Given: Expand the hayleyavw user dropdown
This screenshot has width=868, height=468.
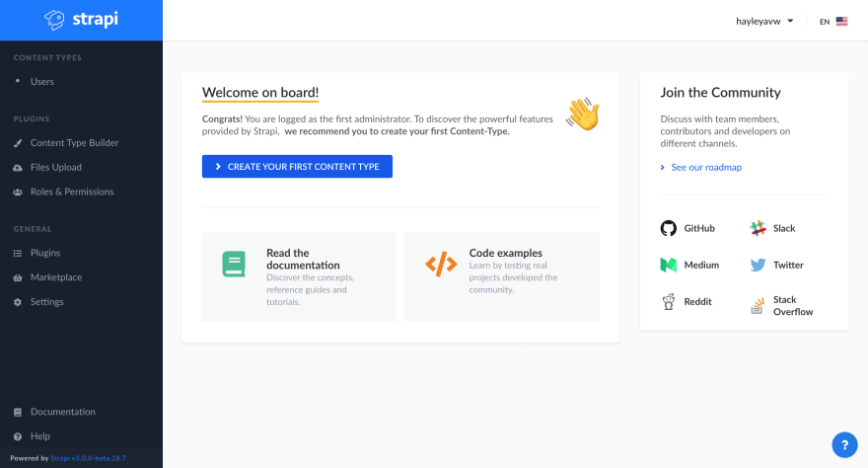Looking at the screenshot, I should click(x=764, y=21).
